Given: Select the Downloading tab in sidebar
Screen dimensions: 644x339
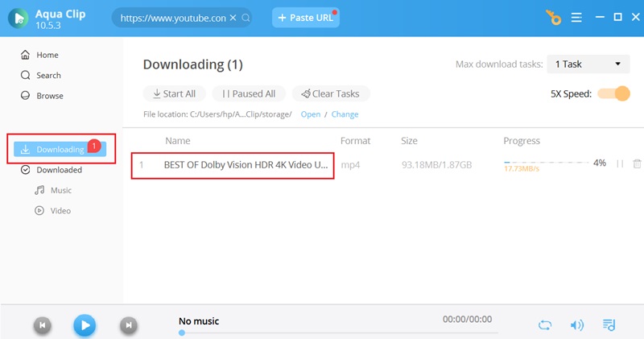Looking at the screenshot, I should tap(60, 149).
